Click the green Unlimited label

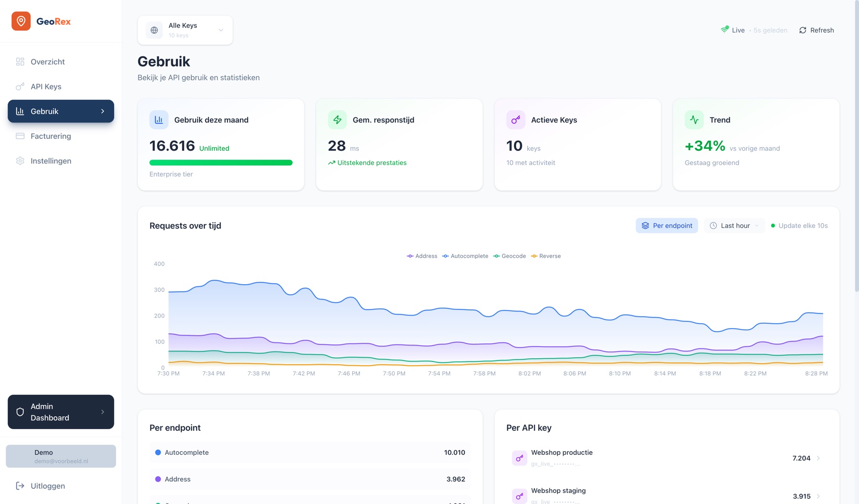[214, 148]
